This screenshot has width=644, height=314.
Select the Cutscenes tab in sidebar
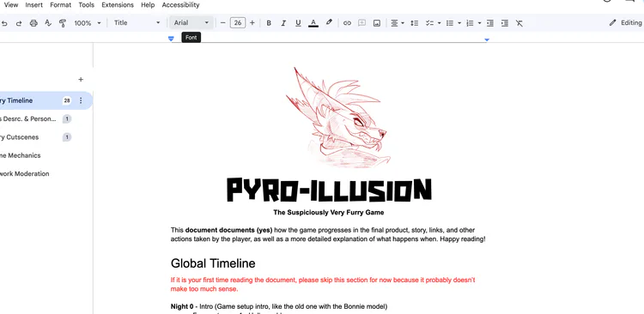[x=19, y=137]
